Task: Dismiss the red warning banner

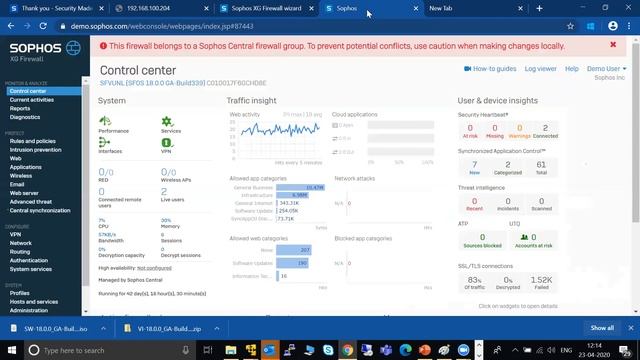Action: [x=613, y=44]
